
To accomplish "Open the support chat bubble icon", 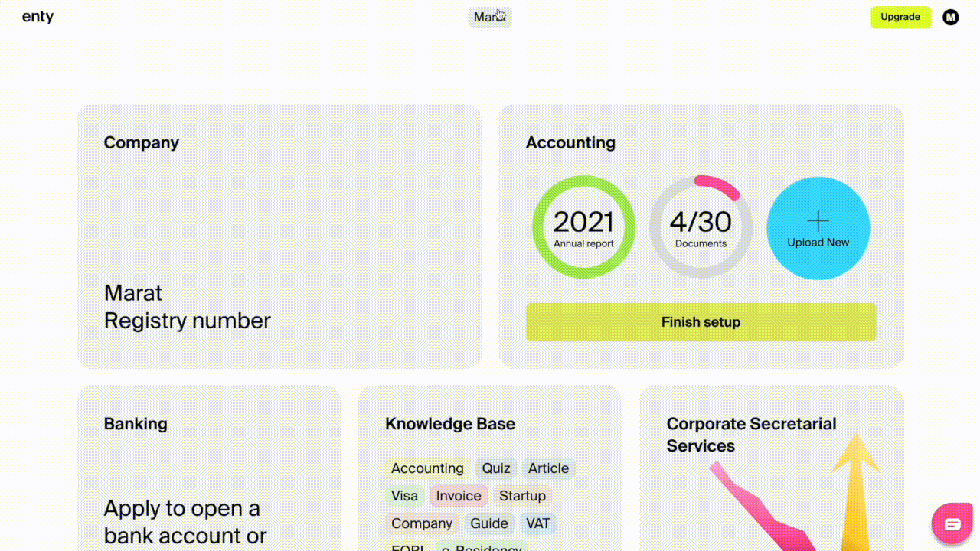I will click(952, 523).
